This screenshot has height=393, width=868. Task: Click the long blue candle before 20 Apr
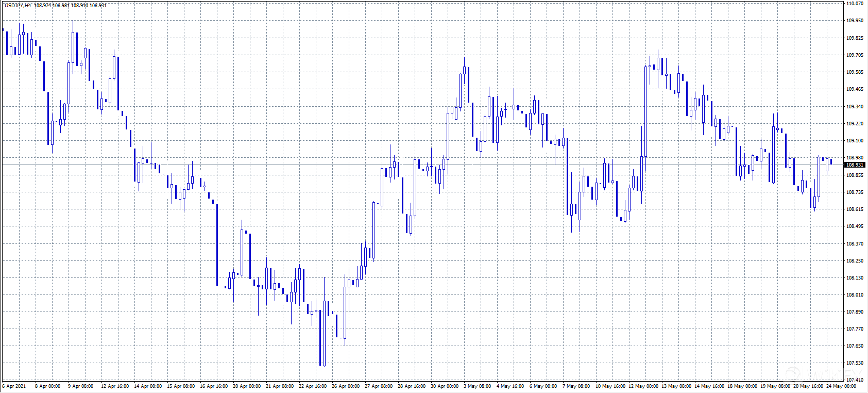pyautogui.click(x=217, y=245)
